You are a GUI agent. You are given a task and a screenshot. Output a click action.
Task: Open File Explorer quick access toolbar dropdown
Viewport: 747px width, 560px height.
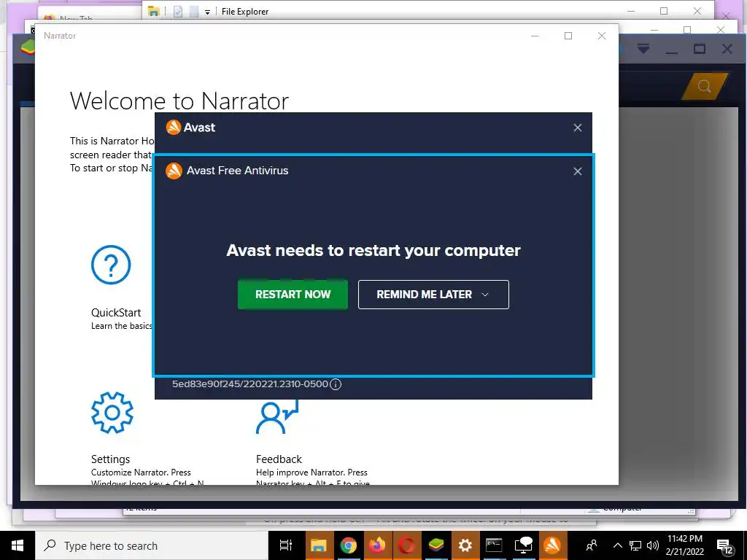tap(207, 12)
